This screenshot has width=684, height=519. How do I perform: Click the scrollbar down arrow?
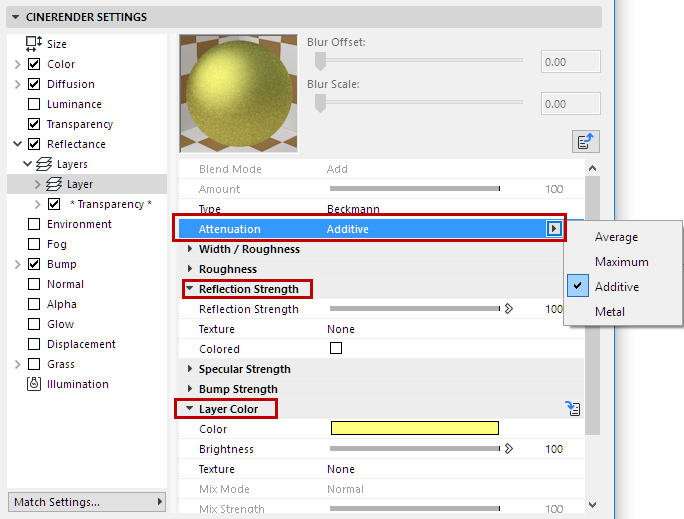(x=592, y=505)
